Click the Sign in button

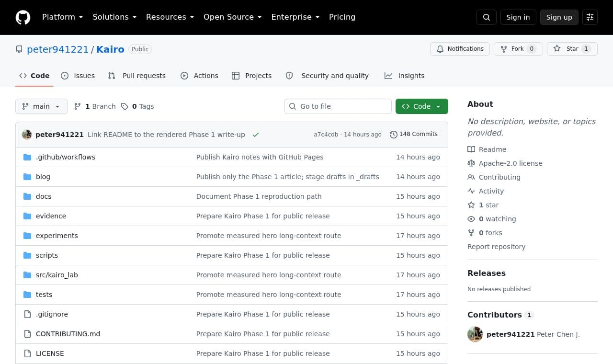[518, 17]
